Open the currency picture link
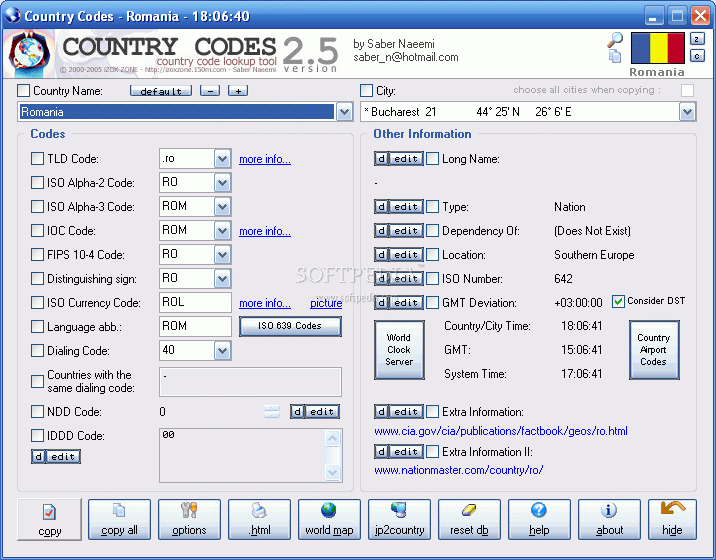The width and height of the screenshot is (716, 560). [x=326, y=303]
